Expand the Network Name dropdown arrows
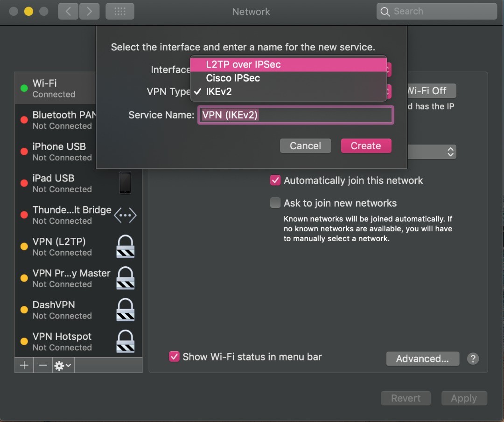The width and height of the screenshot is (504, 422). (x=450, y=152)
